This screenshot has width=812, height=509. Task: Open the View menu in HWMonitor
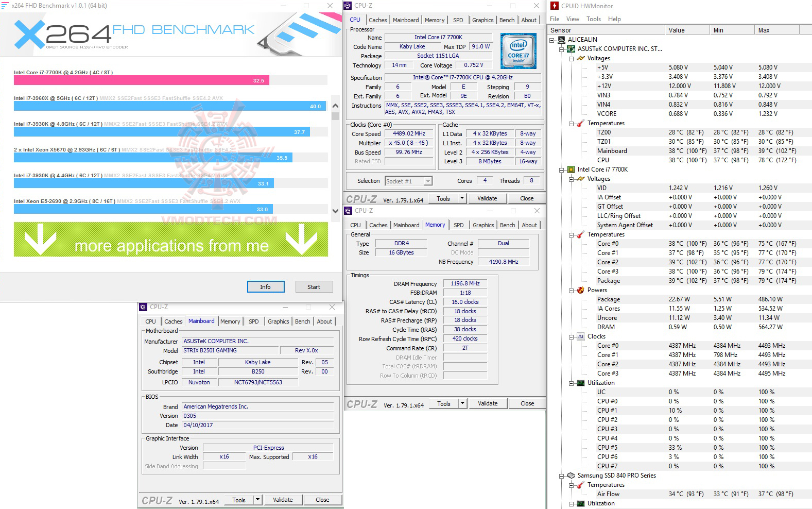click(x=573, y=19)
